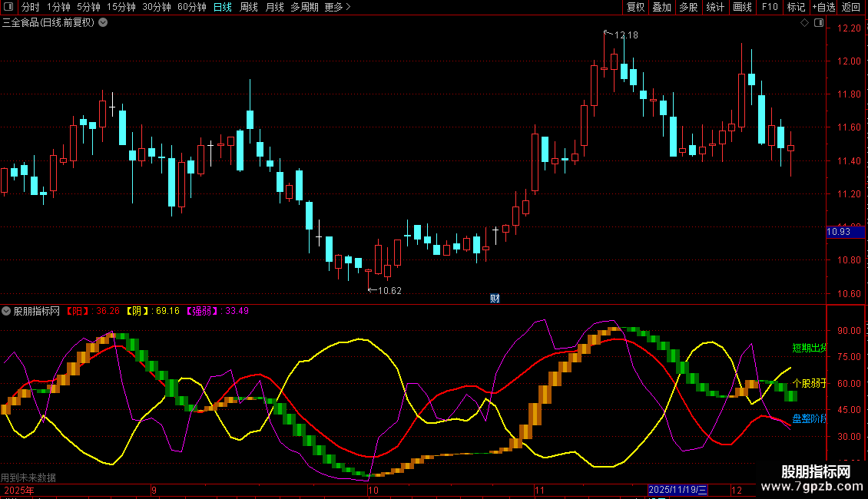The width and height of the screenshot is (868, 499).
Task: Click the 90.00 indicator axis label
Action: (849, 330)
